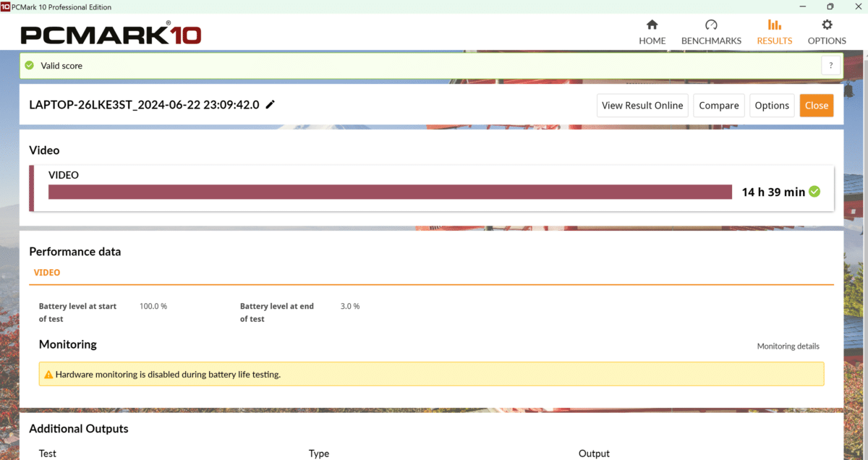Click the 100.0 % battery value
Viewport: 868px width, 460px height.
point(153,306)
